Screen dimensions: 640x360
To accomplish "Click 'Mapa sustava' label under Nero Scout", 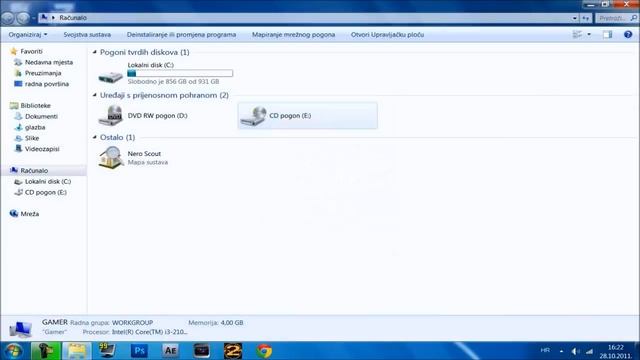I will point(148,162).
